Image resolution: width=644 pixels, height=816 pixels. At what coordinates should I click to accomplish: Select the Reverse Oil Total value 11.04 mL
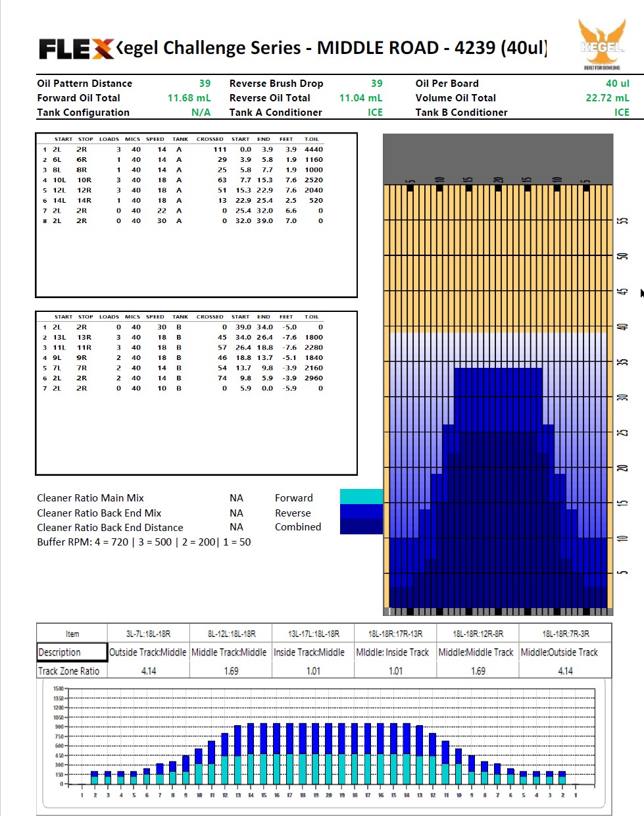(360, 98)
